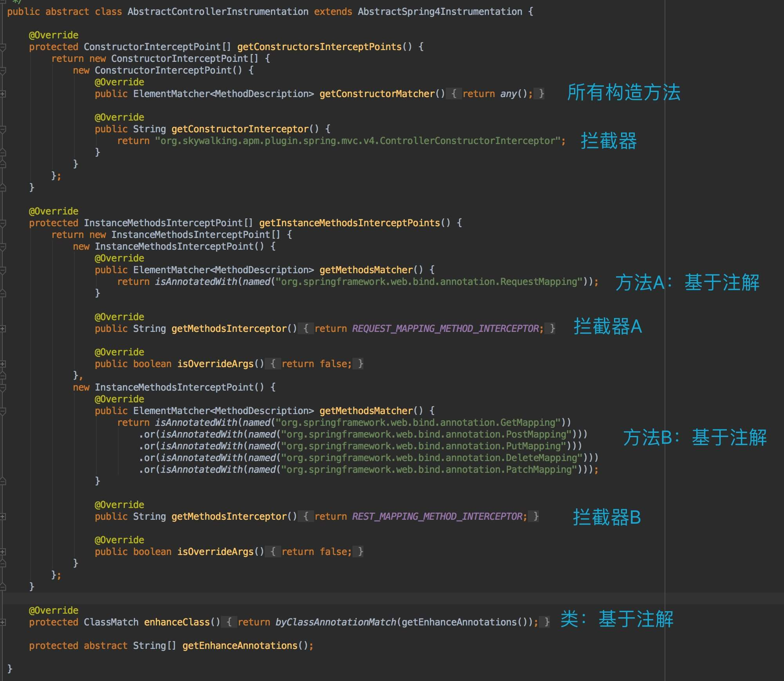This screenshot has height=681, width=784.
Task: Collapse the second getMethodsMatcher with GetMapping
Action: [3, 411]
